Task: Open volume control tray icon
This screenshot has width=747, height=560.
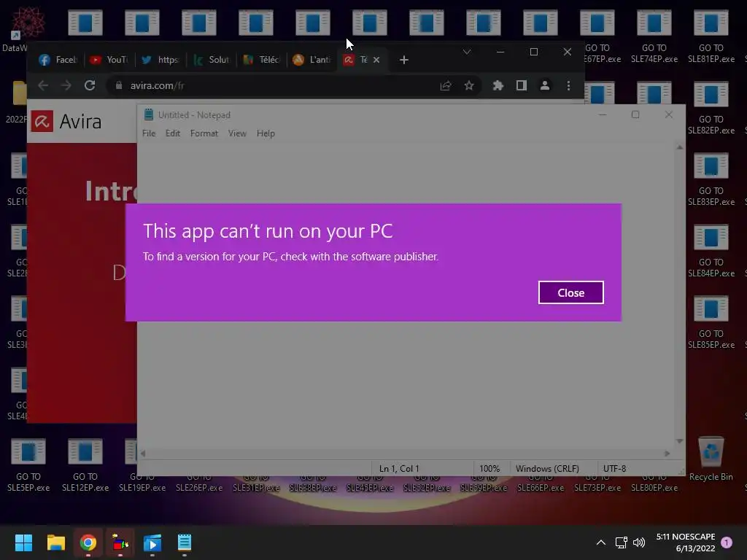Action: (639, 542)
